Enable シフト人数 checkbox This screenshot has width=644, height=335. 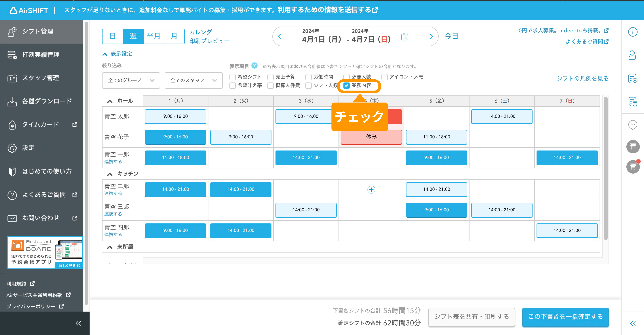308,86
